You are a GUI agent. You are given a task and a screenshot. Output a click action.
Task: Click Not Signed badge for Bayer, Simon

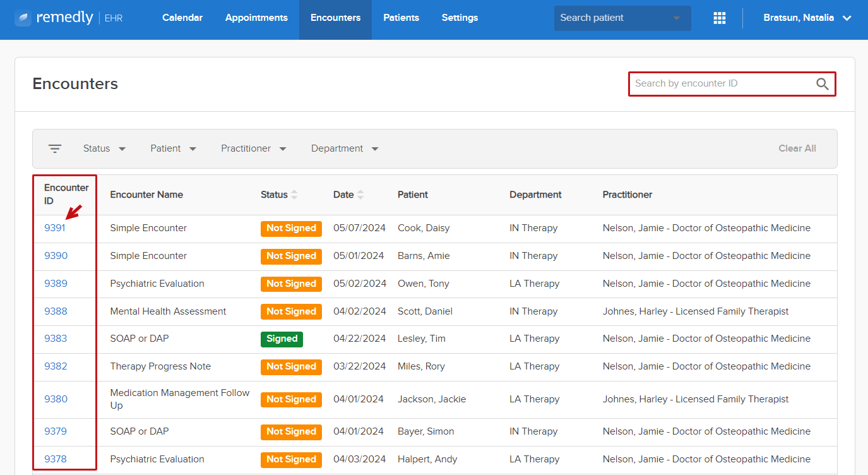291,432
